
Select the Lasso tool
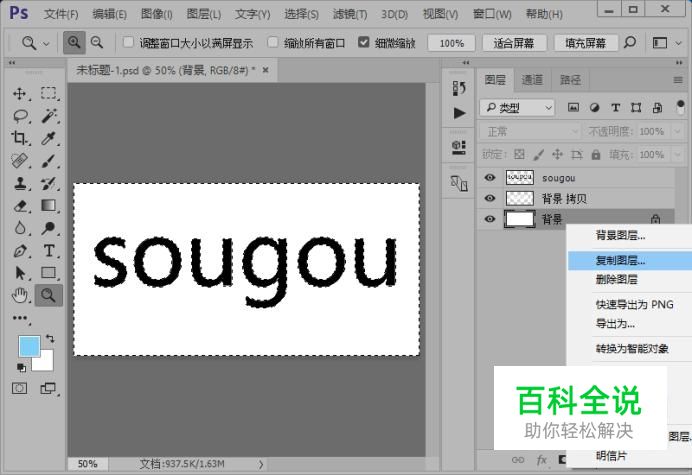[20, 116]
